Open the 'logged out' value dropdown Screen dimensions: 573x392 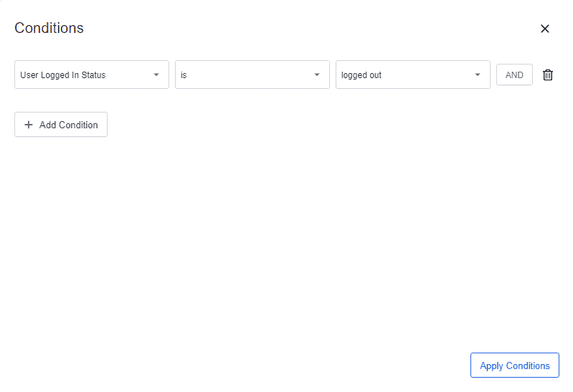pos(412,75)
